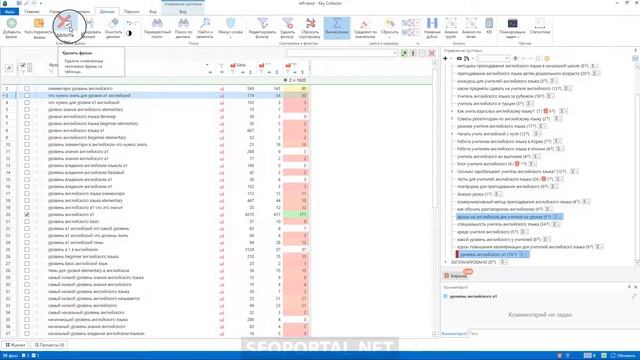This screenshot has height=360, width=640.
Task: Click the eraser Clear data icon
Action: [113, 23]
